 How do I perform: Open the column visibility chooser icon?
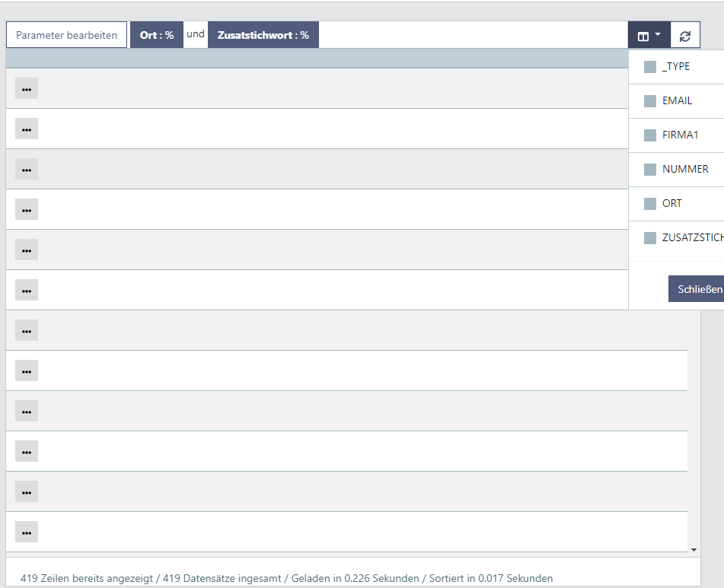(x=644, y=34)
